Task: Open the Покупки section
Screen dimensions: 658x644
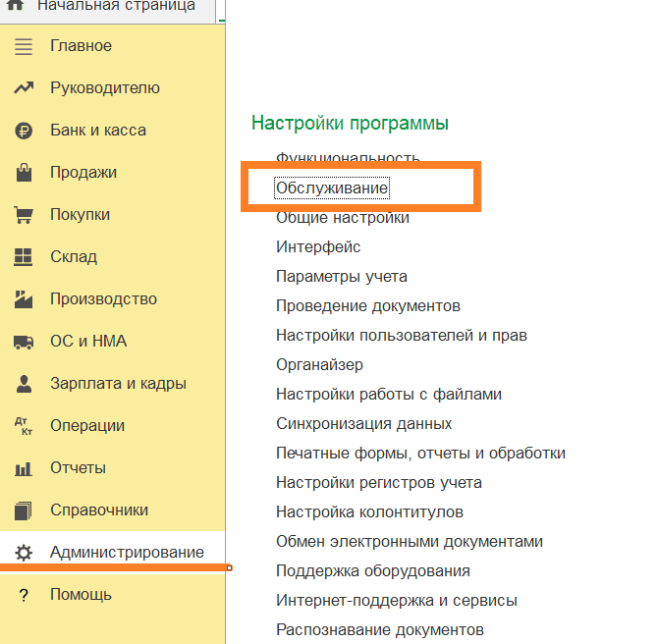Action: [x=81, y=215]
